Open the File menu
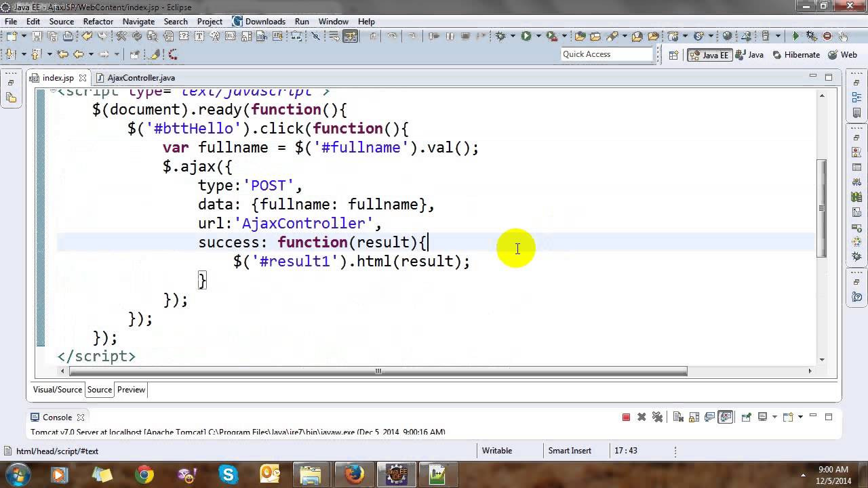 (x=11, y=21)
